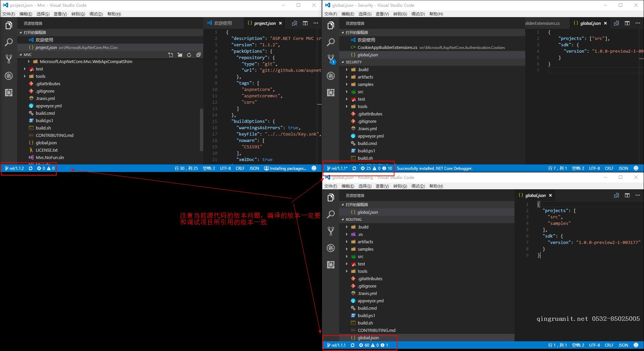Open Search view in the Mvc window
This screenshot has height=351, width=644.
(9, 42)
